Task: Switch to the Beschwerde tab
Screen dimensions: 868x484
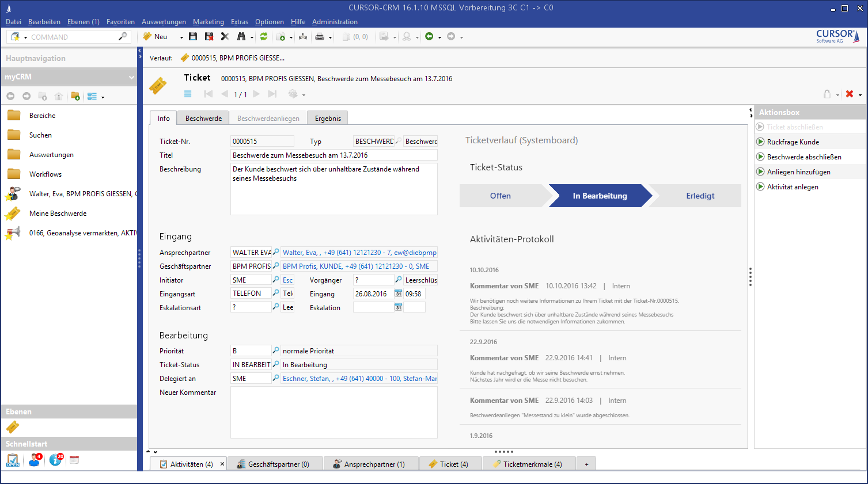Action: [x=203, y=119]
